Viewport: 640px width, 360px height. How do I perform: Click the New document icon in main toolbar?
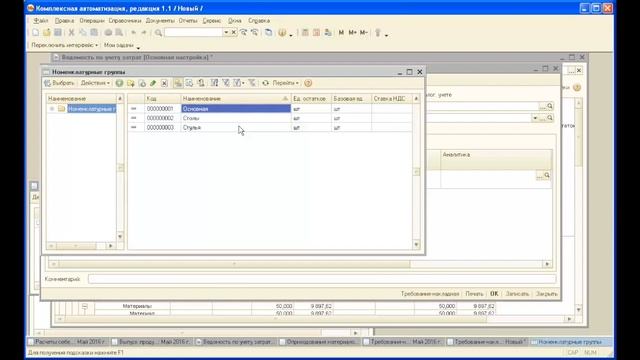click(x=36, y=32)
